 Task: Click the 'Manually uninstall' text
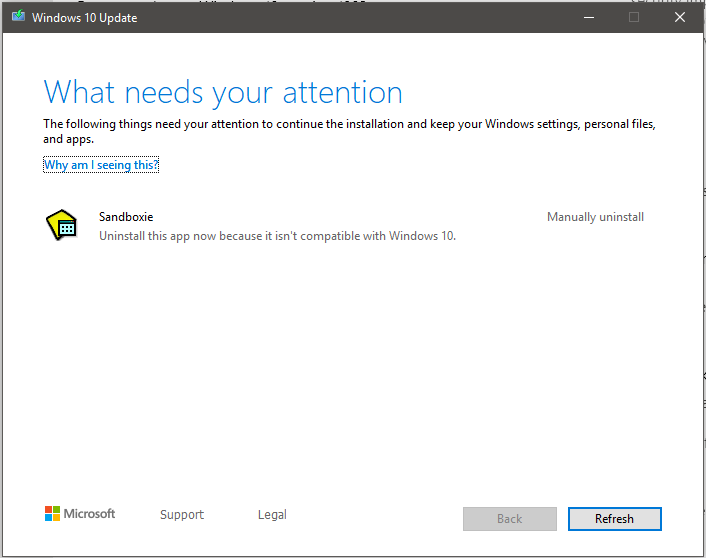point(595,217)
